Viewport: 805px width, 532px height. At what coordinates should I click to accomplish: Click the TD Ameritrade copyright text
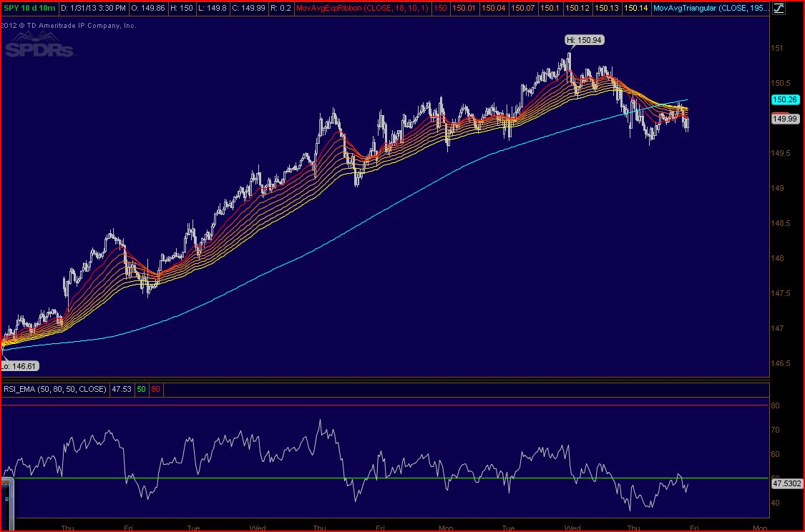[68, 25]
